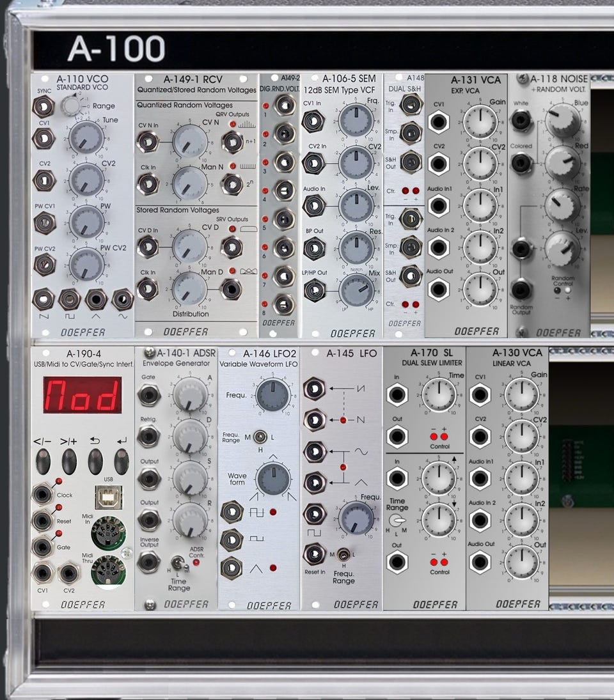This screenshot has height=700, width=614.
Task: Click the Colored noise jack on A-118
Action: tap(521, 164)
